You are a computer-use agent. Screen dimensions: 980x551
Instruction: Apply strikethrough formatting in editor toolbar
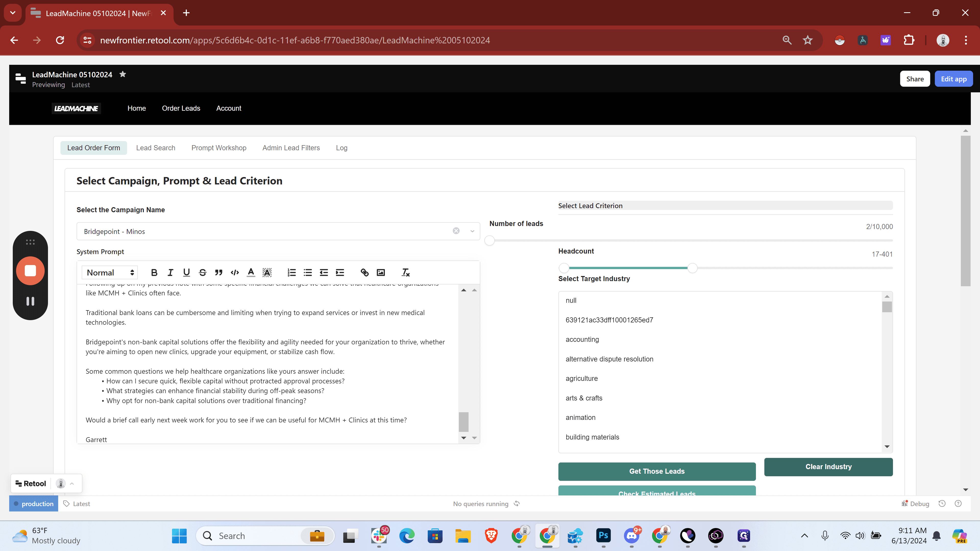pyautogui.click(x=202, y=272)
